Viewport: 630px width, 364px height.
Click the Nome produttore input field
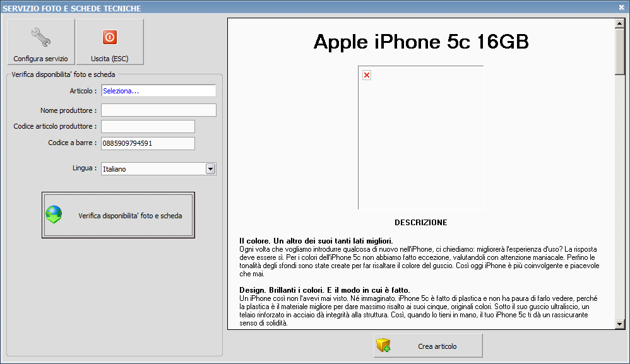coord(158,110)
